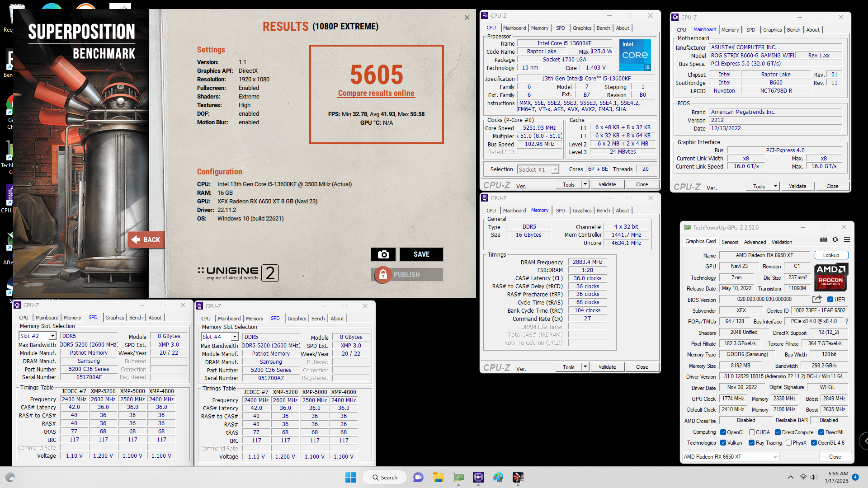
Task: Open About tab in Slot #2 CPU-Z window
Action: click(x=155, y=318)
